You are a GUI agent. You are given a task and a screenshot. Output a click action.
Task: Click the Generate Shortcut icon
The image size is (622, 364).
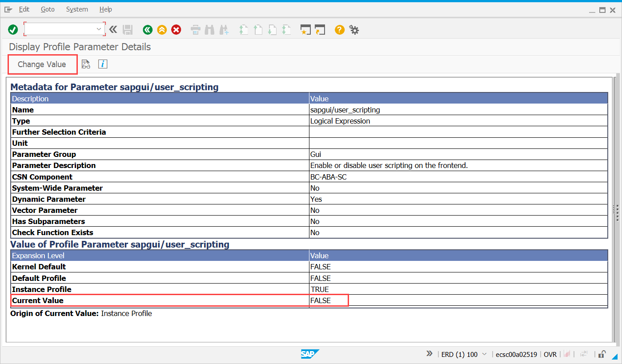click(x=320, y=30)
